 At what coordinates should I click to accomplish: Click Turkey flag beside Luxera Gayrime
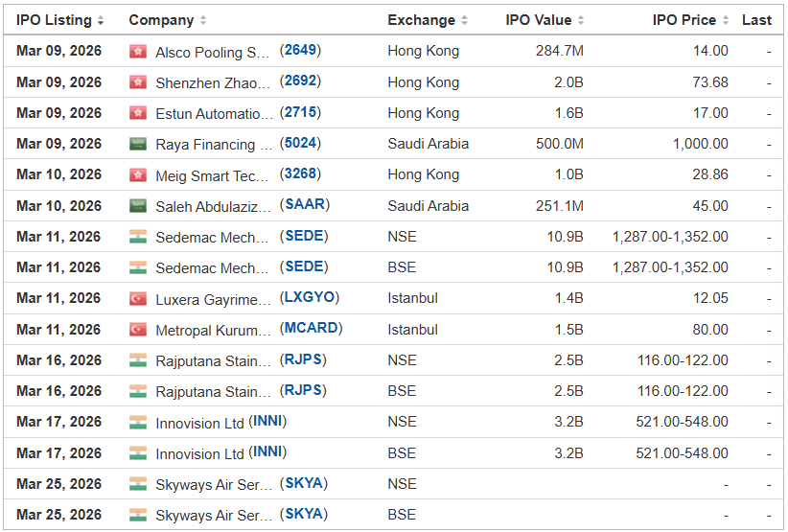(x=138, y=299)
